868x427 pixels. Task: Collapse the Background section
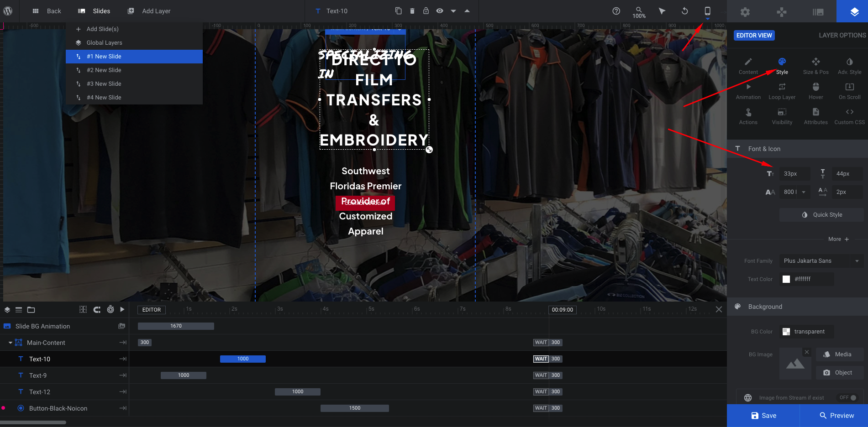click(797, 307)
